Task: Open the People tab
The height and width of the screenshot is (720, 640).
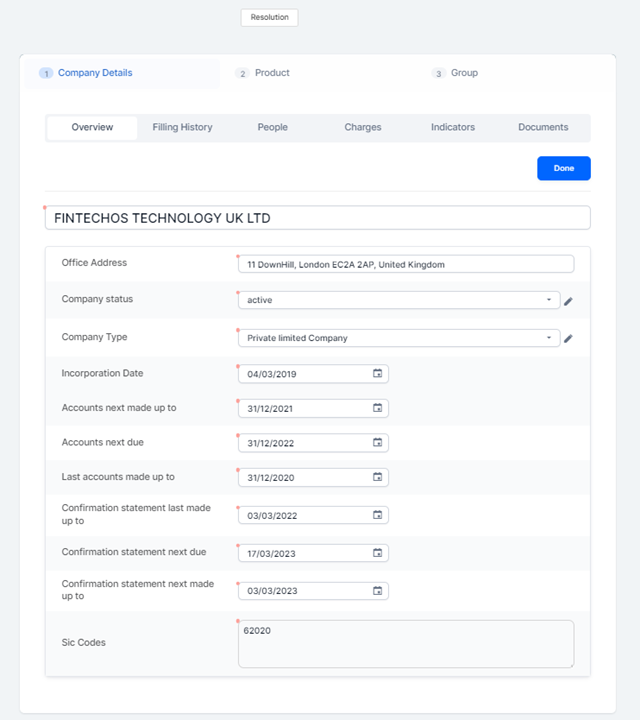Action: tap(272, 128)
